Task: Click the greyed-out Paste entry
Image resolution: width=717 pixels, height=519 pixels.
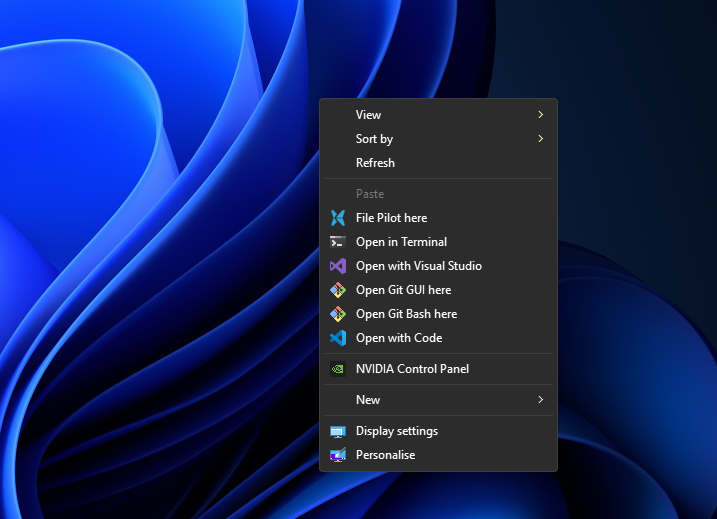Action: (370, 194)
